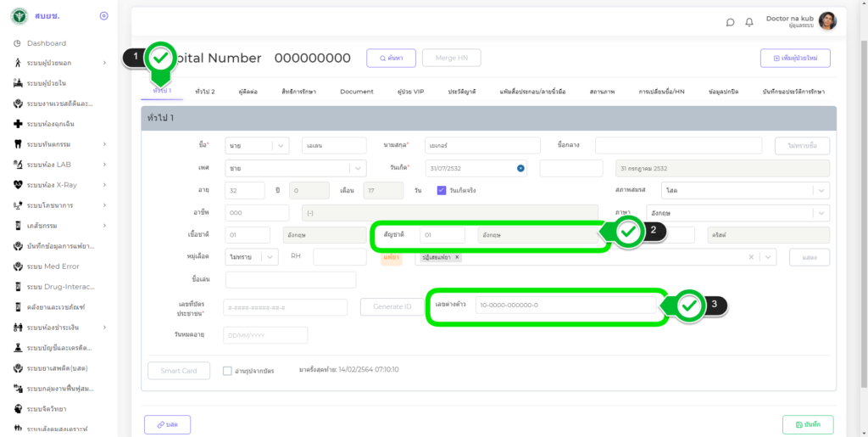Expand ระบบผู้ป่วยนอก submenu in sidebar
Viewport: 868px width, 437px height.
104,63
